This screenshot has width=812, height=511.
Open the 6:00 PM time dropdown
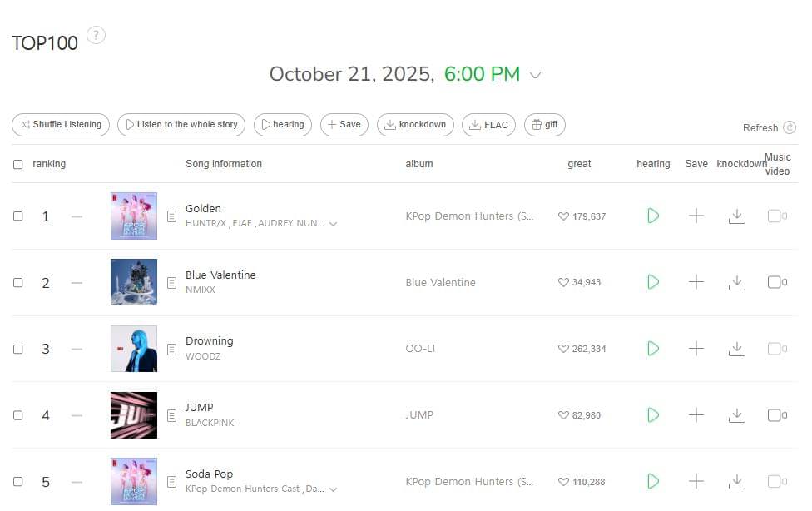[535, 75]
